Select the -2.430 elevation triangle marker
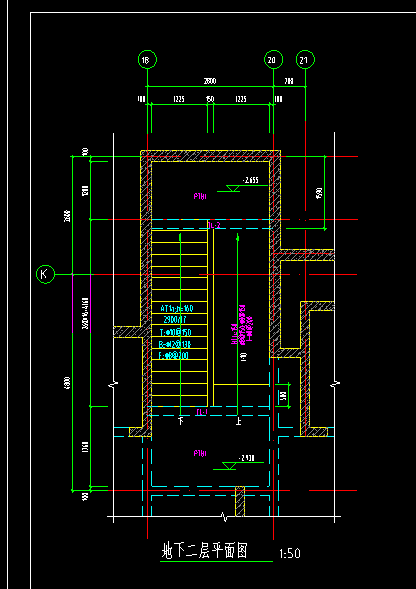 click(229, 466)
